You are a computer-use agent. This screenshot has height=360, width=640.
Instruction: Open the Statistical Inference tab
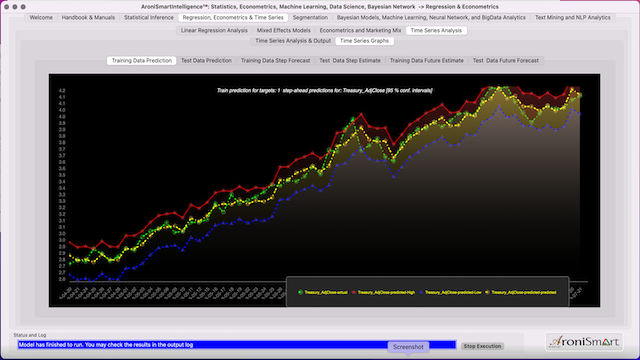[149, 18]
